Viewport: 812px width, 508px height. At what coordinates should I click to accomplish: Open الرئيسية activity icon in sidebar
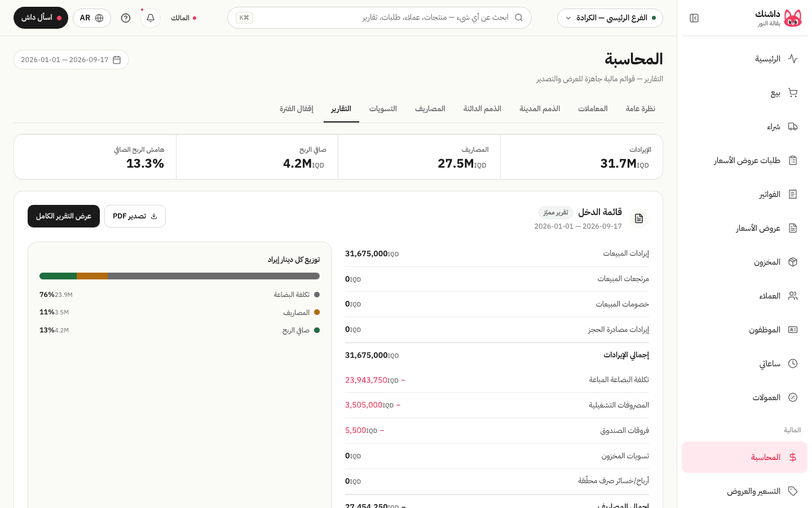[x=793, y=59]
